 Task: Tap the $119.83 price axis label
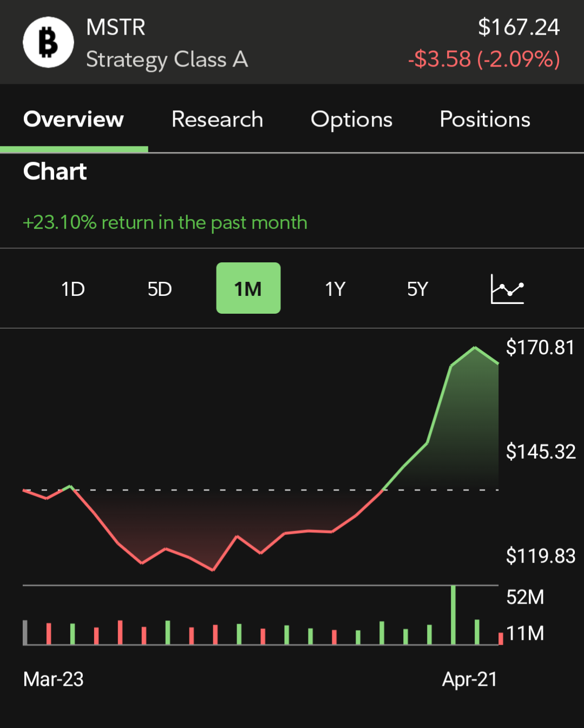(x=541, y=556)
